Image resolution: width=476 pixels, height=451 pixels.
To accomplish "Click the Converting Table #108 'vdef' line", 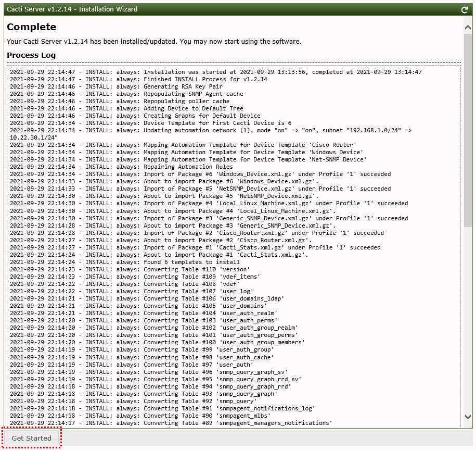I will point(125,284).
